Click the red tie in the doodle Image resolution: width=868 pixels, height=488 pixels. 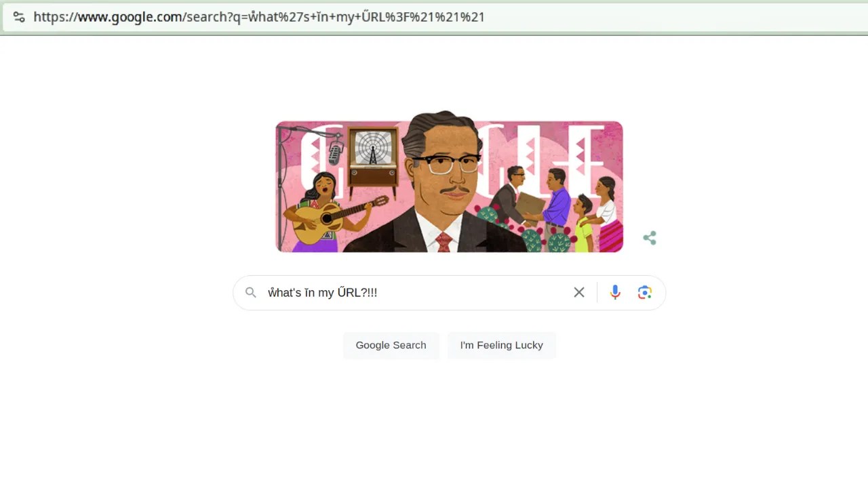click(443, 242)
